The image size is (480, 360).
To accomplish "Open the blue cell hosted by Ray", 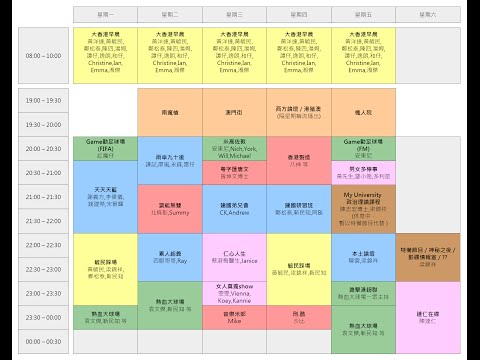I will (x=170, y=257).
